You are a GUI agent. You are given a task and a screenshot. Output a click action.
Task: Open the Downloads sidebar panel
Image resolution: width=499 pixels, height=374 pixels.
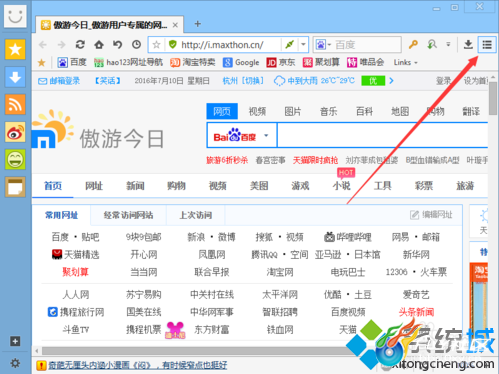[15, 77]
